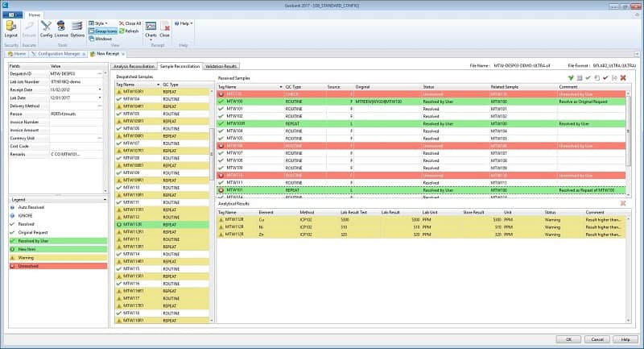Switch to the Validation Results tab
The image size is (644, 349).
221,66
